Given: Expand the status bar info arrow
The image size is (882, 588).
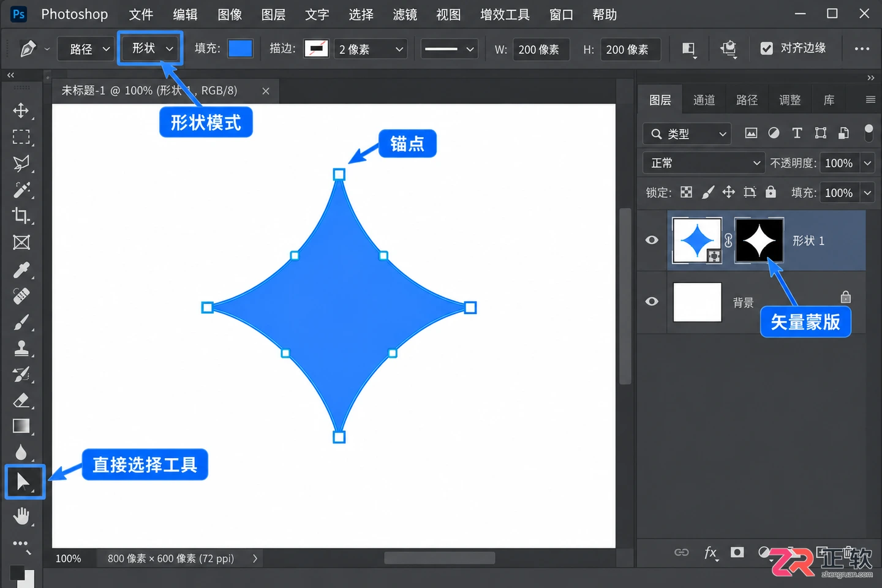Looking at the screenshot, I should (x=255, y=558).
